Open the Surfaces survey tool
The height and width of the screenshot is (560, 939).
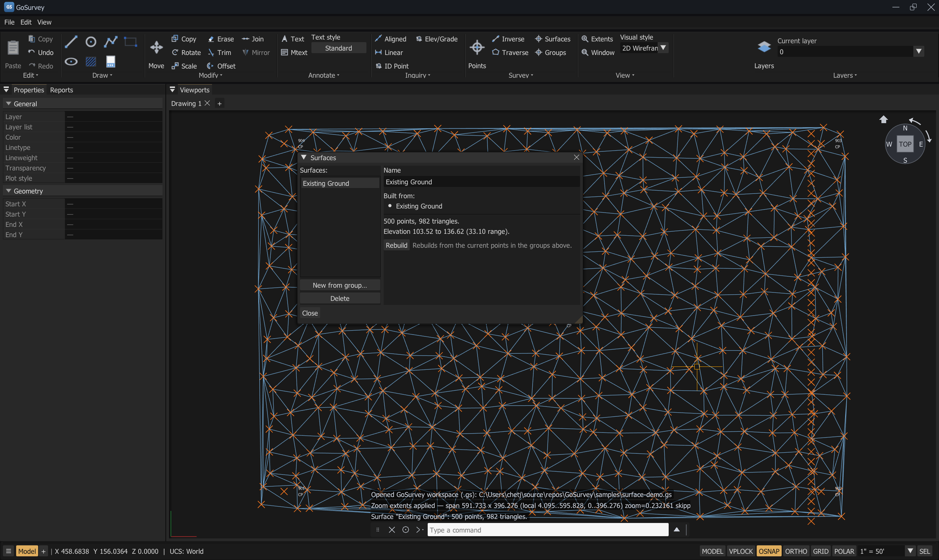[553, 39]
